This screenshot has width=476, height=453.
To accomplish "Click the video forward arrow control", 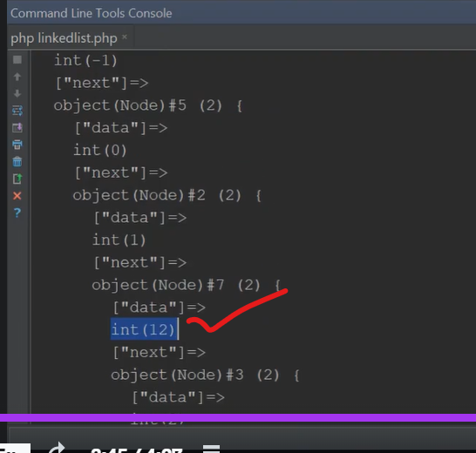I will coord(57,449).
